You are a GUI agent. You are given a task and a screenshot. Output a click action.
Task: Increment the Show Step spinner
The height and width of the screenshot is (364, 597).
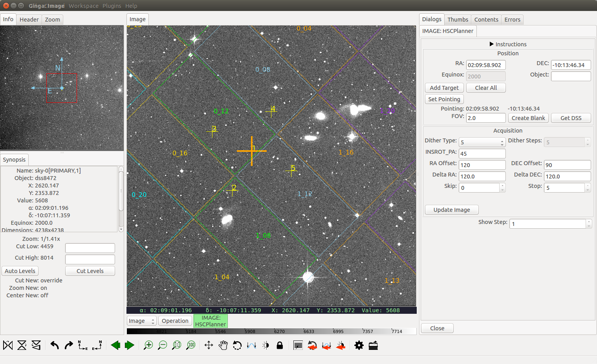point(588,222)
